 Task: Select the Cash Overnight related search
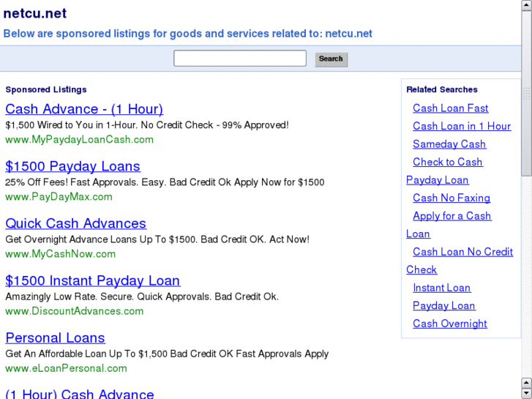point(450,324)
